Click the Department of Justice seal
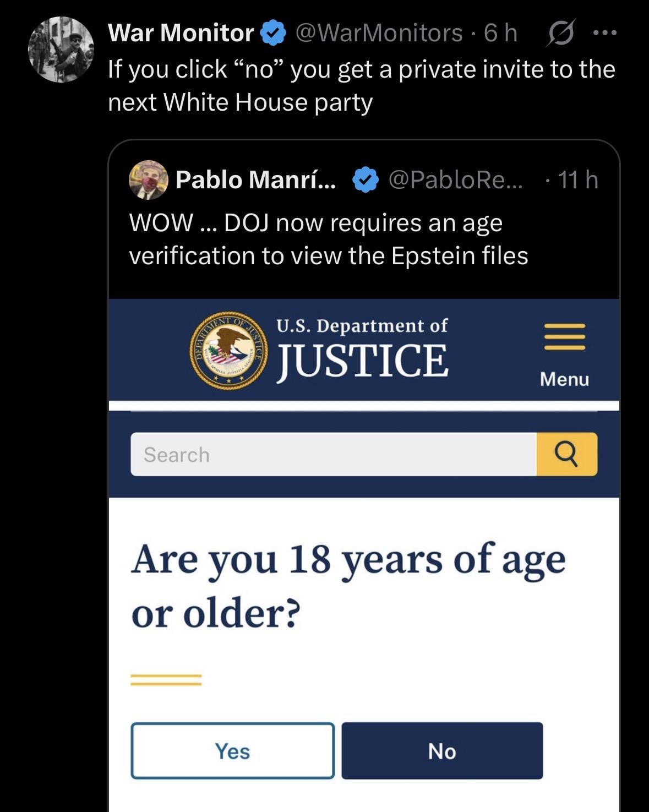649x812 pixels. [229, 350]
